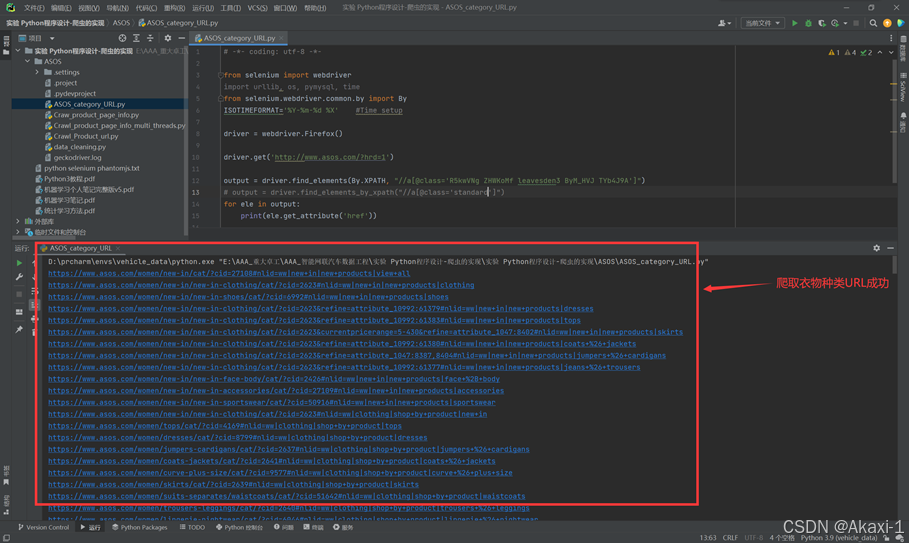Open project panel settings gear

[x=168, y=38]
